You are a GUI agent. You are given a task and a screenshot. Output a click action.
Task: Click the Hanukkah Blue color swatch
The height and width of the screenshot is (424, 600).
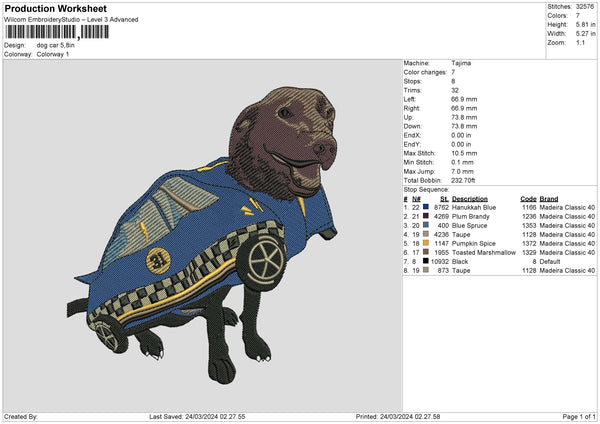pyautogui.click(x=426, y=206)
